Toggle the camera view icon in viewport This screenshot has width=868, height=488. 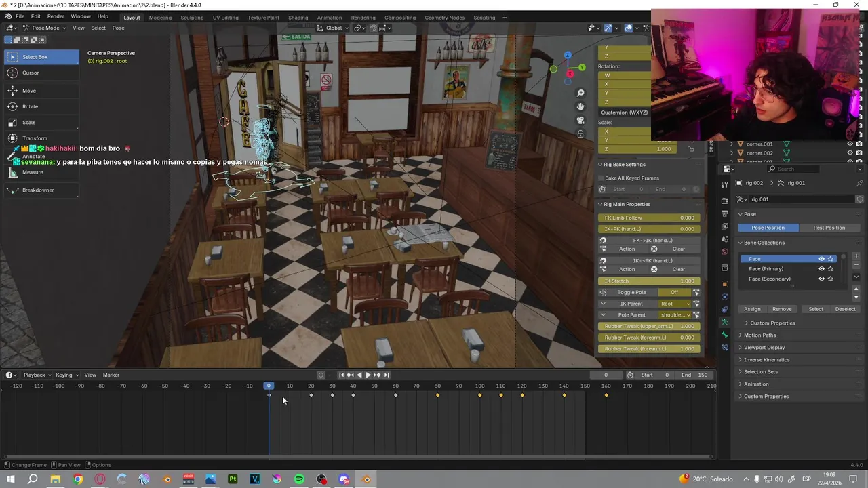tap(580, 120)
